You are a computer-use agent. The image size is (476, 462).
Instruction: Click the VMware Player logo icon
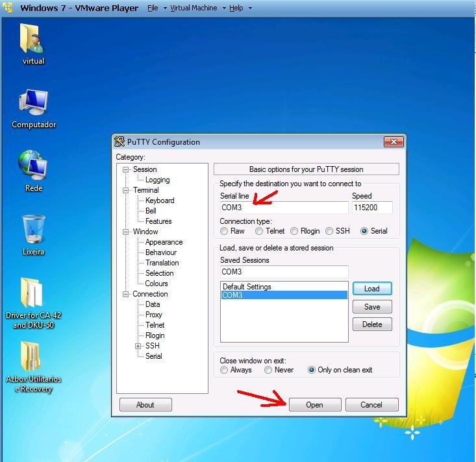tap(8, 7)
